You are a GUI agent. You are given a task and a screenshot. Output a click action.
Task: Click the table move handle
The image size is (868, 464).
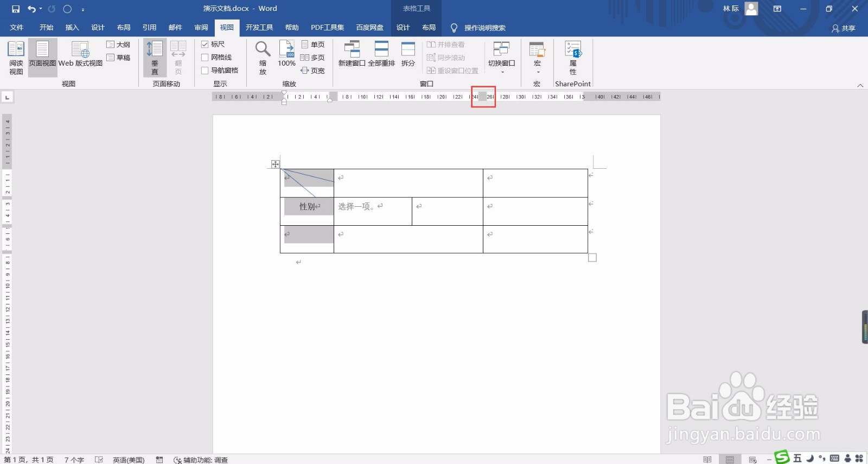coord(276,164)
